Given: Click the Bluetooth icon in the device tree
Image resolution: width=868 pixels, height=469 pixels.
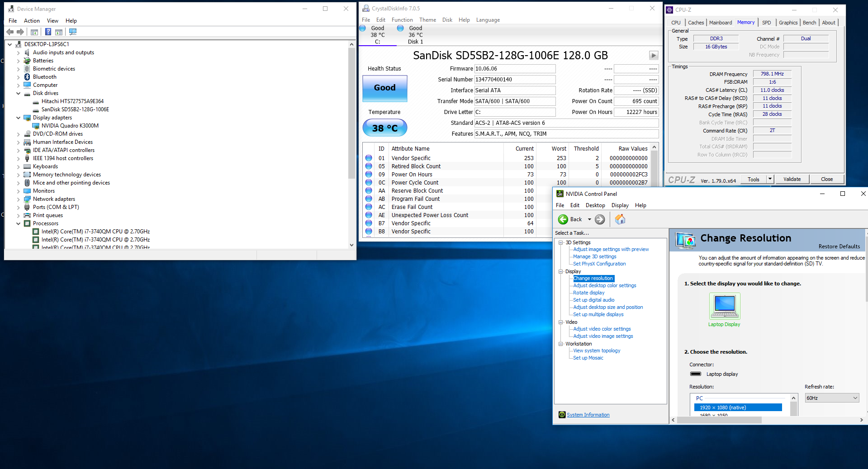Looking at the screenshot, I should tap(27, 77).
